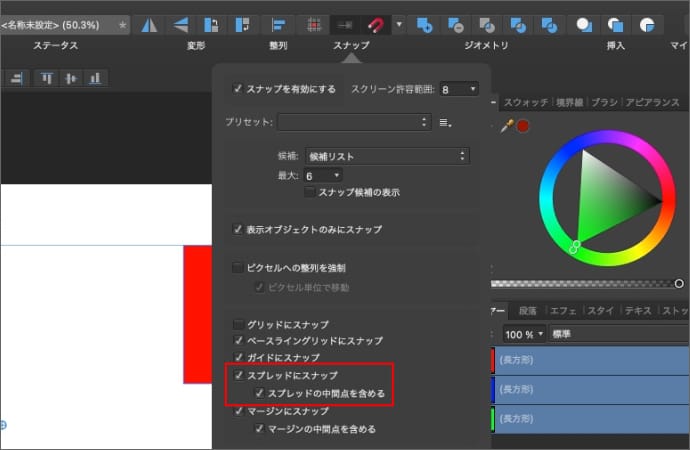This screenshot has width=690, height=450.
Task: Select the green-tagged 長方形 layer
Action: pyautogui.click(x=590, y=416)
